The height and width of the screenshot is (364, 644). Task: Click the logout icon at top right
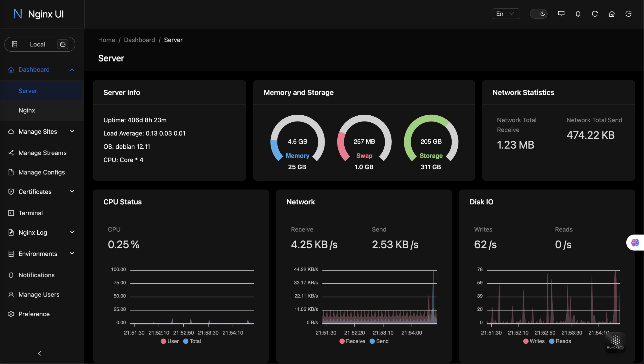[x=629, y=14]
